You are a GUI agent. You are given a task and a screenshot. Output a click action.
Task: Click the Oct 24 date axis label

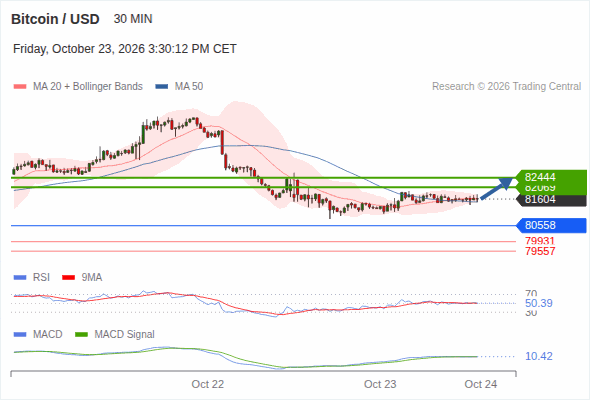(x=481, y=384)
